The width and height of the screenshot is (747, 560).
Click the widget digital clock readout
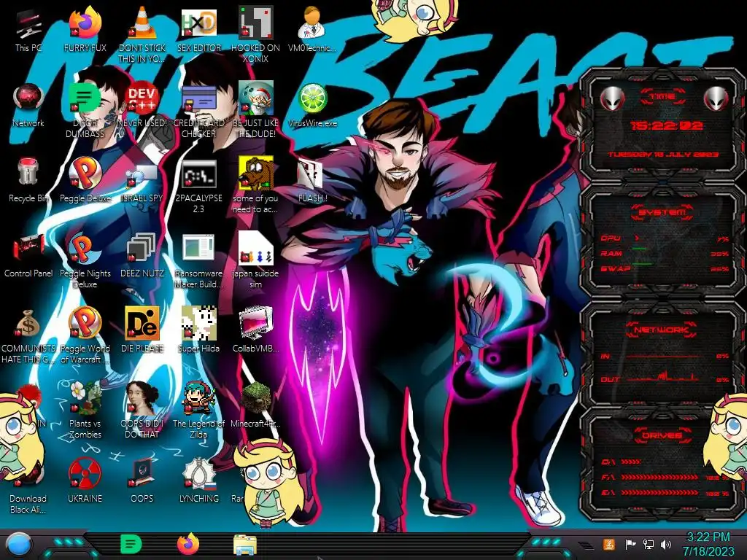coord(666,125)
